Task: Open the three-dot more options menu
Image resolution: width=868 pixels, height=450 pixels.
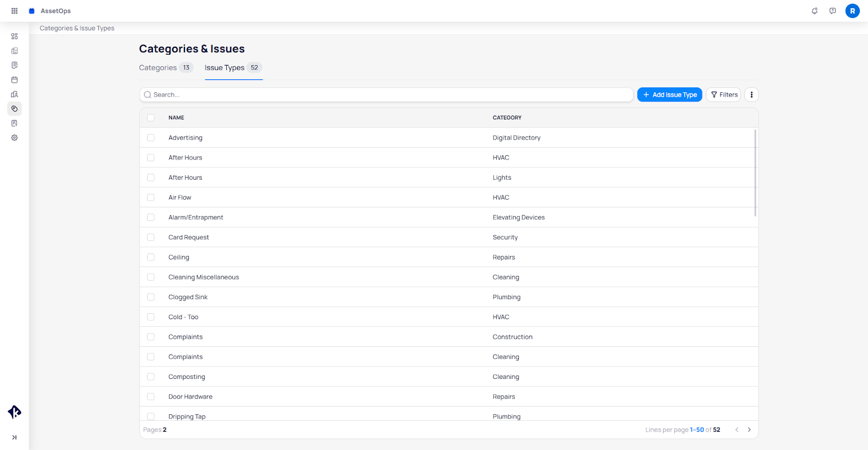Action: tap(751, 94)
